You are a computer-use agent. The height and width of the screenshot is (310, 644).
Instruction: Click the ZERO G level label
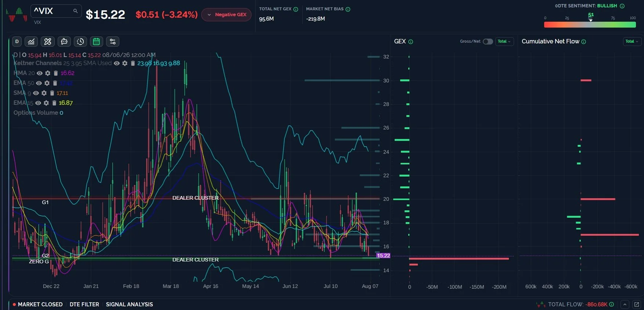(x=39, y=261)
